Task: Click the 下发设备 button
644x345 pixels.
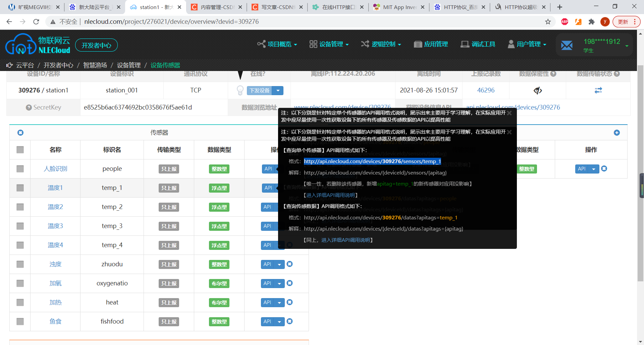Action: 260,90
